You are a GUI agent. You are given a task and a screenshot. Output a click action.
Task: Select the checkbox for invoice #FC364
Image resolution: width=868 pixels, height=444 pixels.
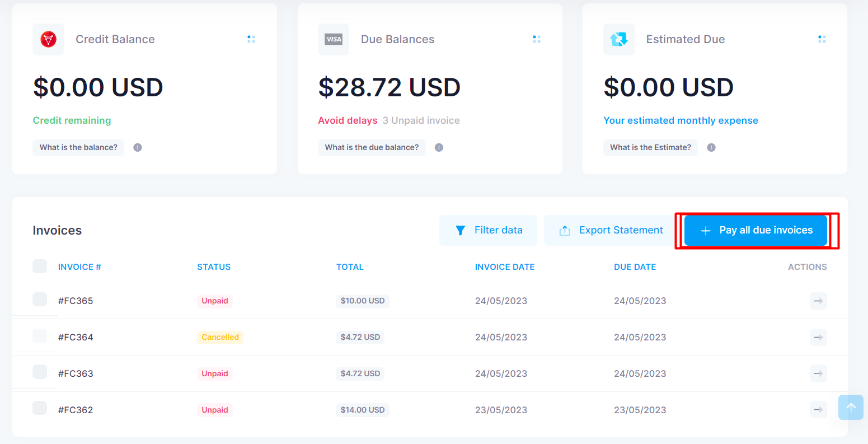40,336
